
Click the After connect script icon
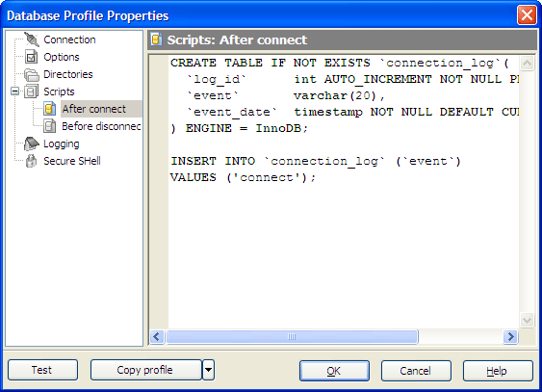coord(50,109)
